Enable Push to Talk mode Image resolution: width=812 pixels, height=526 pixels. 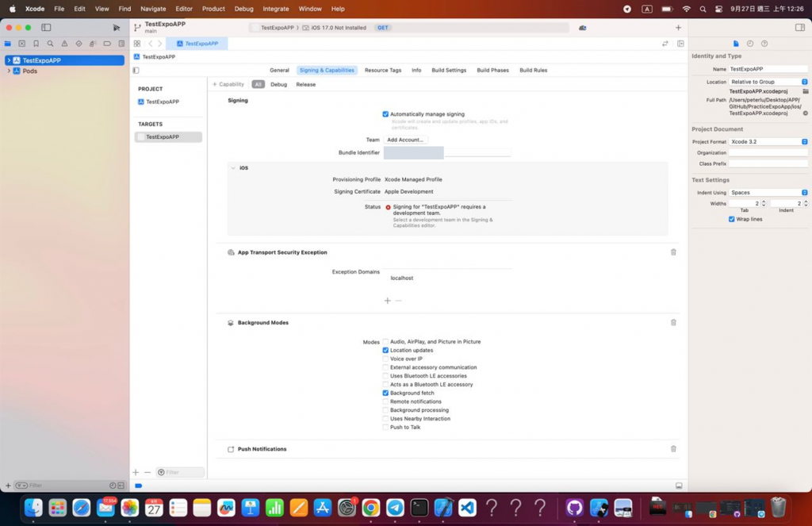(x=385, y=427)
